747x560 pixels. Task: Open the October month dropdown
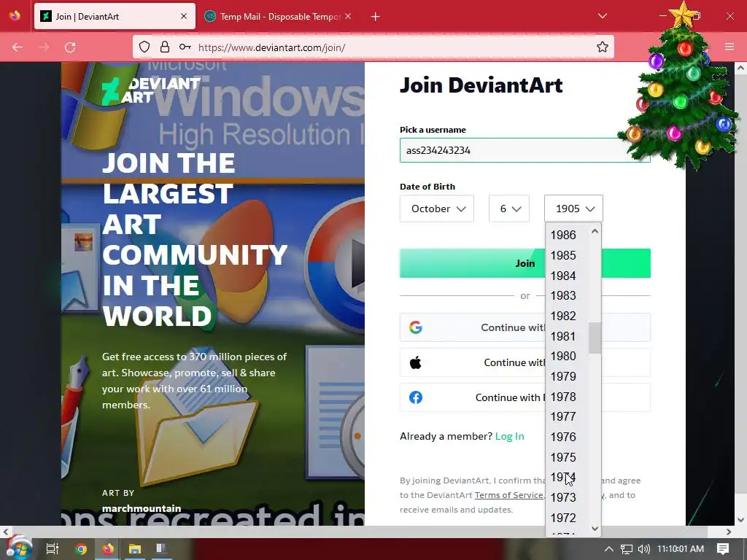point(437,209)
